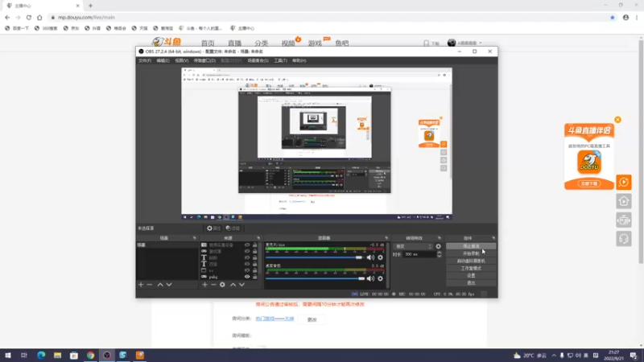Open the Douyu user avatar dropdown
The image size is (644, 362).
tap(464, 43)
